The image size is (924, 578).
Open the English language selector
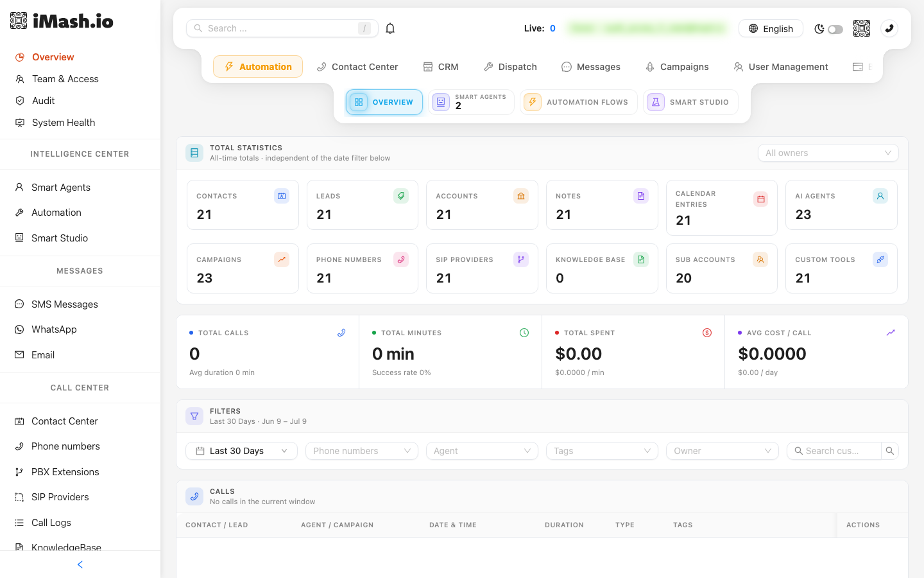click(x=771, y=28)
